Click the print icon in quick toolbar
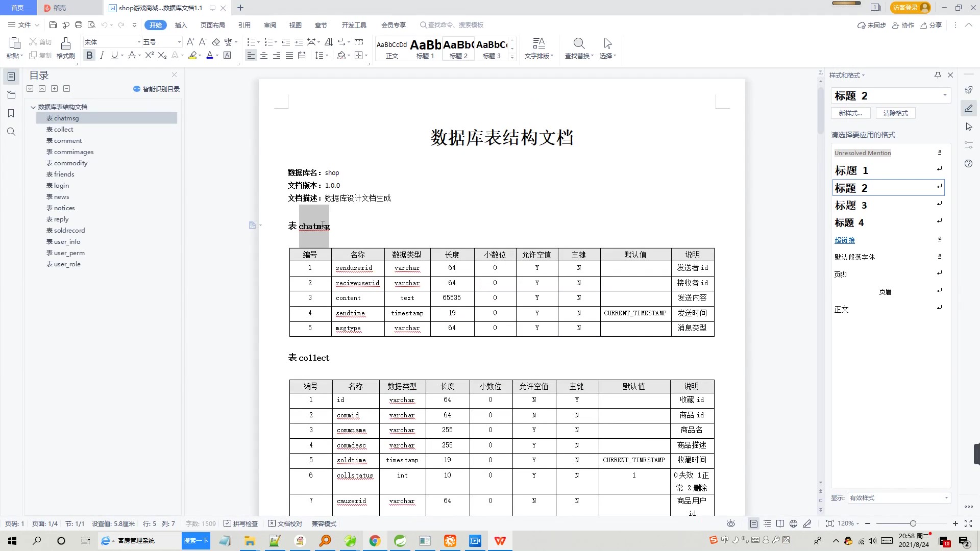Viewport: 980px width, 551px height. (x=78, y=25)
